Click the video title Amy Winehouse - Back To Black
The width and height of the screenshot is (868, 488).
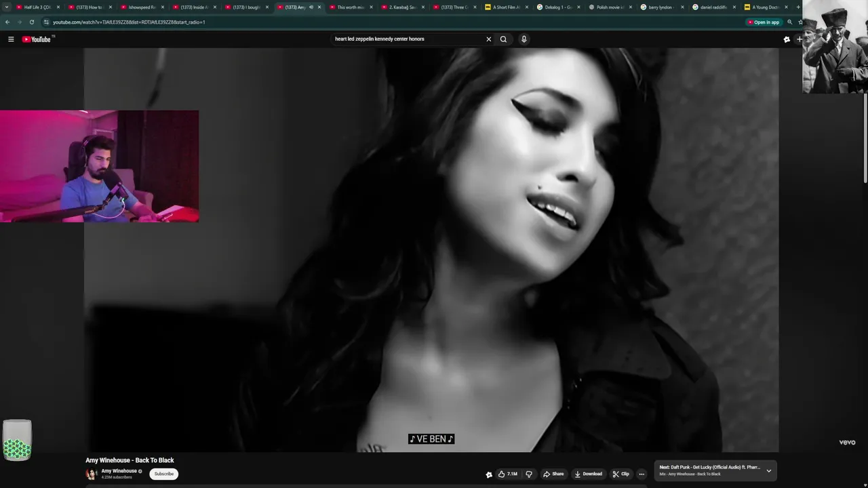(x=130, y=460)
